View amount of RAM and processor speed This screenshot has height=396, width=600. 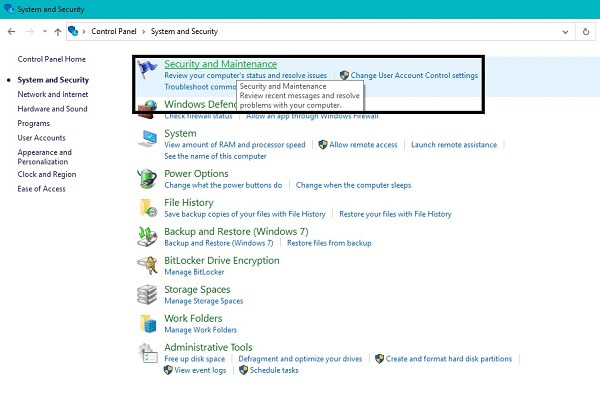tap(235, 145)
